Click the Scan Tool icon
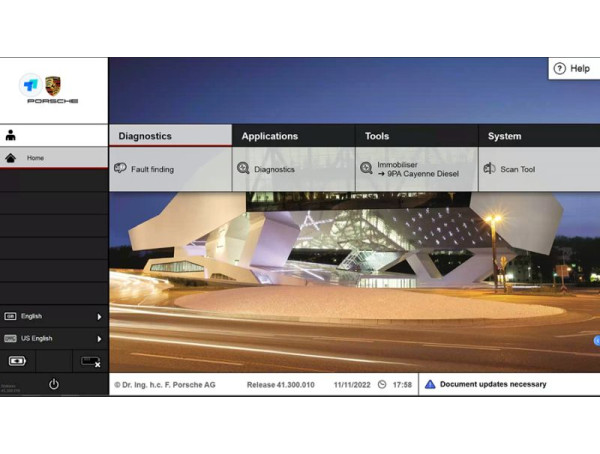Viewport: 600px width, 454px height. click(x=489, y=169)
